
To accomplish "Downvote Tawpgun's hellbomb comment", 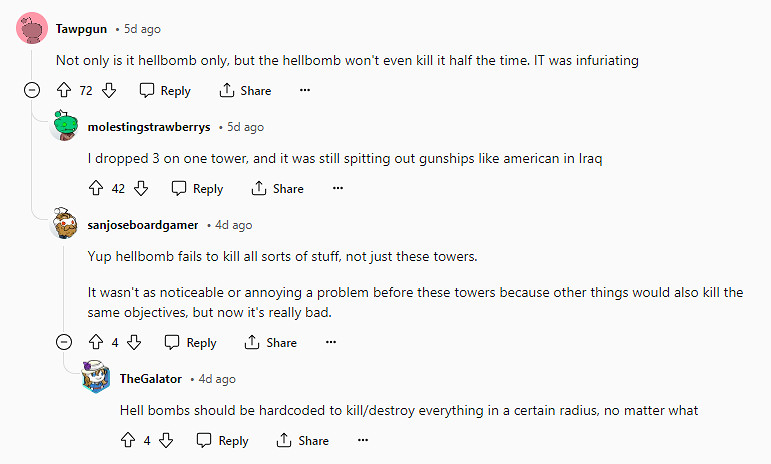I will 109,91.
